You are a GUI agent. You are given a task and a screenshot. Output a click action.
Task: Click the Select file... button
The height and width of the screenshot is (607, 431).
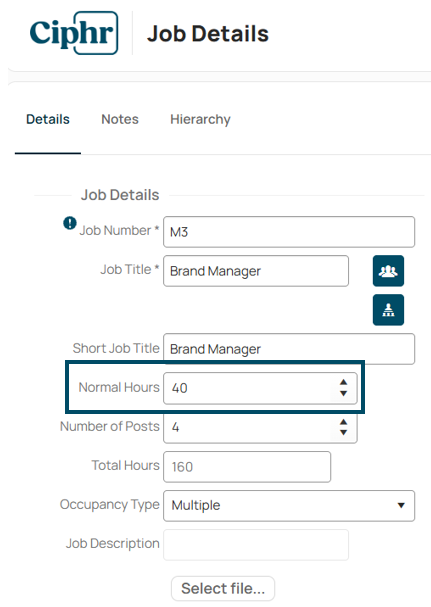pos(223,588)
